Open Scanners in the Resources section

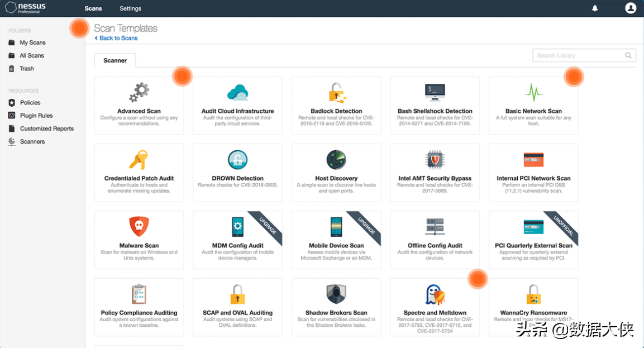click(x=32, y=142)
